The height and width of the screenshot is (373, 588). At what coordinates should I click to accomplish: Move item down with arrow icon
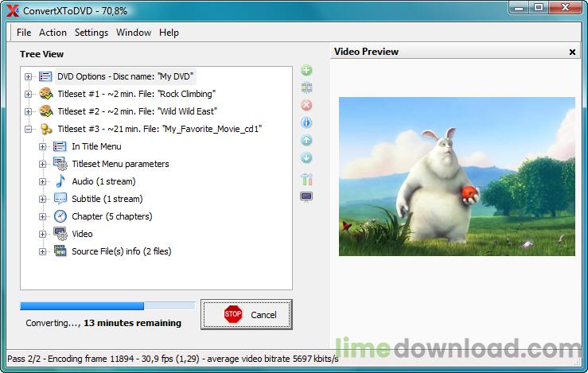(x=306, y=157)
